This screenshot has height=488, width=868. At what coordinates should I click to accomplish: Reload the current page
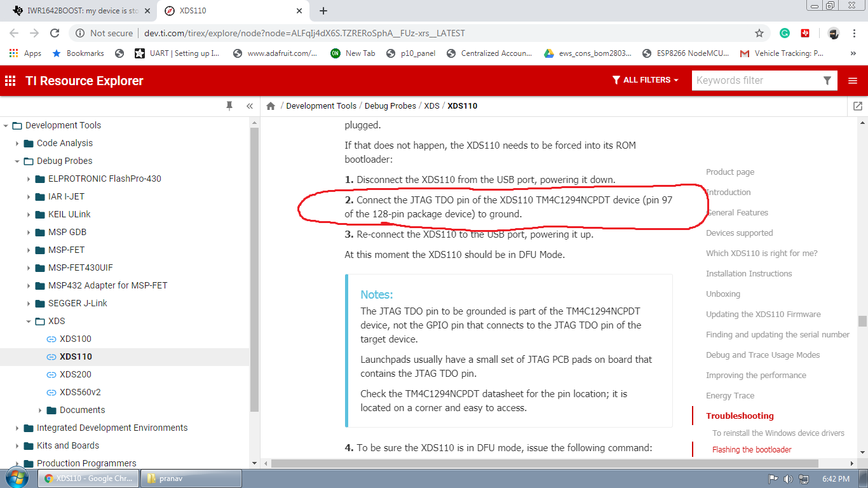[x=55, y=33]
